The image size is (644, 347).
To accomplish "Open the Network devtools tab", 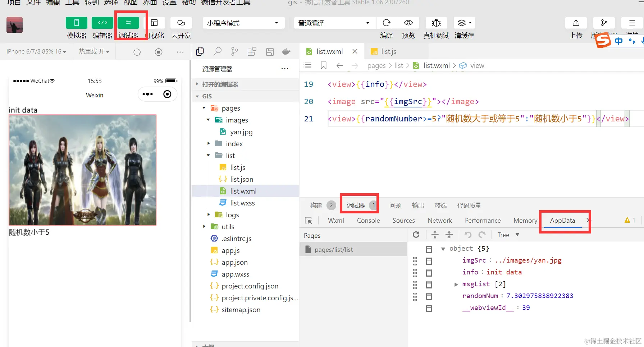I will pyautogui.click(x=440, y=221).
